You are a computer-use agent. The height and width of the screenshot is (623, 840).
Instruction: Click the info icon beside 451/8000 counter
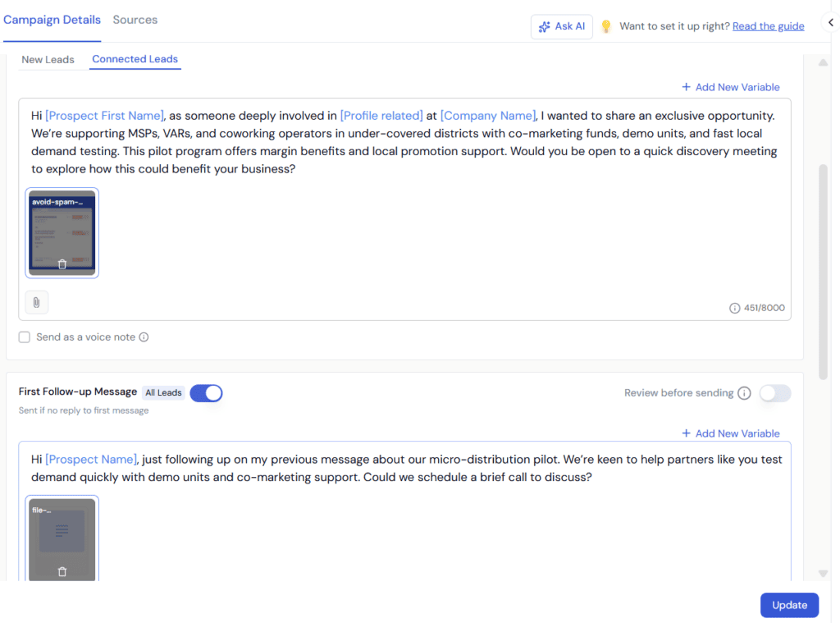tap(734, 308)
